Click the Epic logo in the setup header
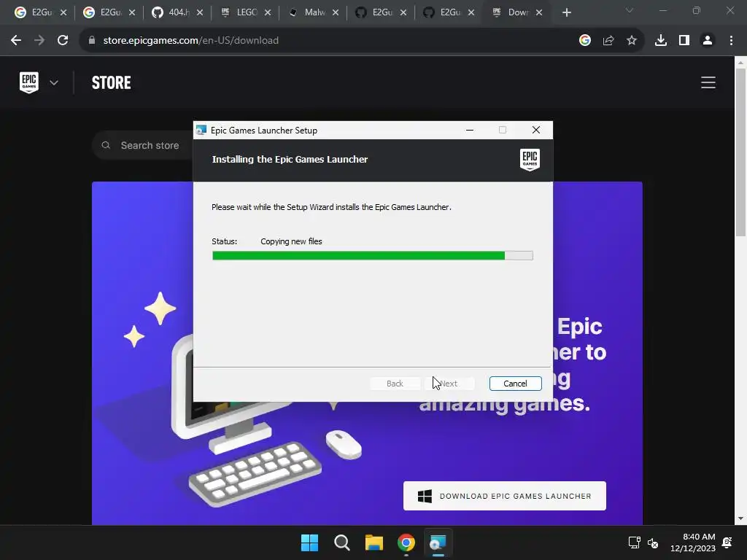The image size is (747, 560). (x=530, y=160)
